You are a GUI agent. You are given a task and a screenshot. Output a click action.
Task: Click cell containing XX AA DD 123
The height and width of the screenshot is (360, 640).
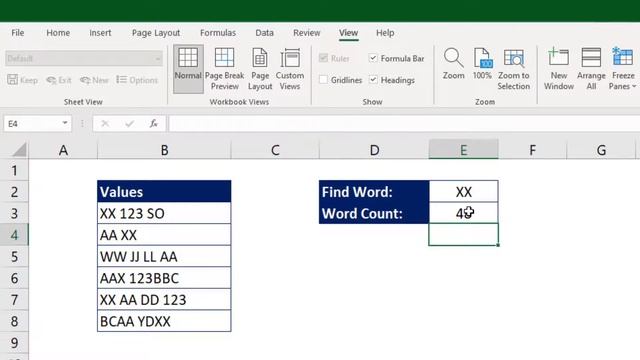coord(164,300)
